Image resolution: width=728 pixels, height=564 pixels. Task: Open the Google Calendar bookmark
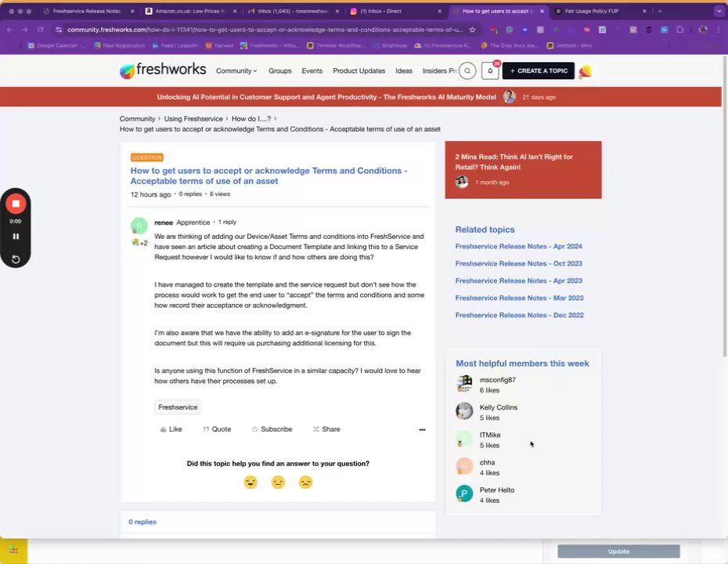click(56, 45)
